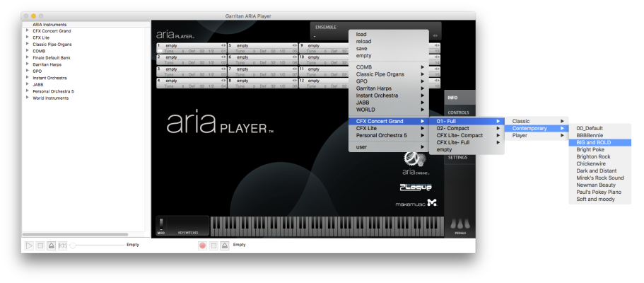Load the Newman Beauty preset
Viewport: 644px width, 283px height.
(600, 185)
